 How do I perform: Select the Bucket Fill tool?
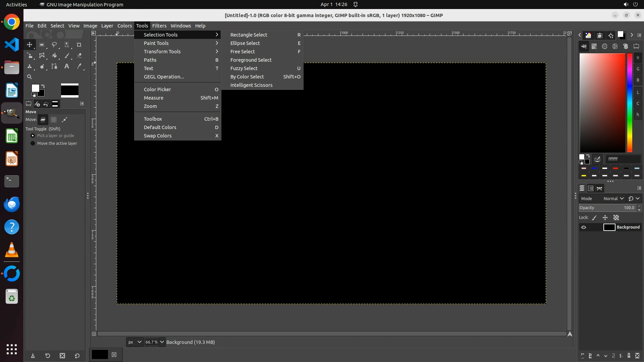click(x=54, y=56)
